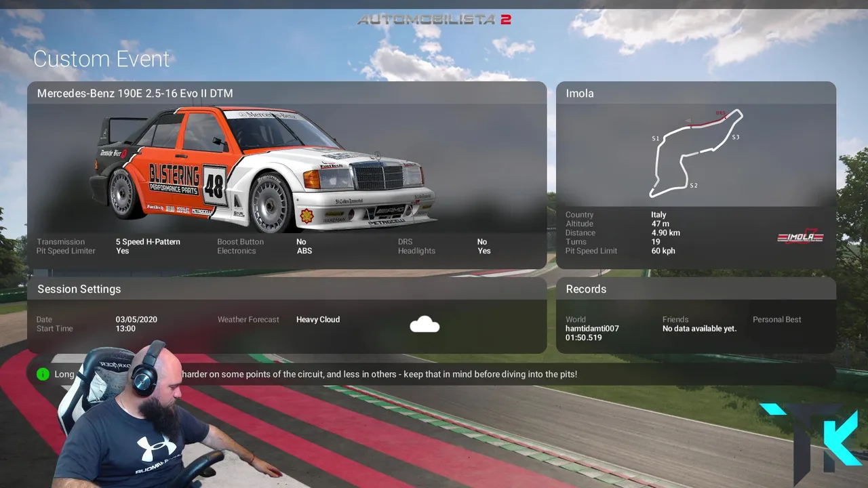Click the World records label

pos(576,319)
